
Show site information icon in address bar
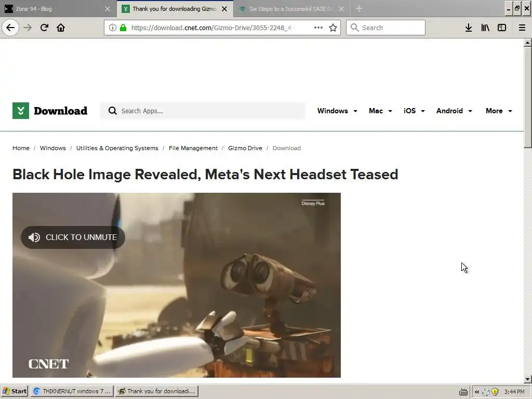click(113, 28)
